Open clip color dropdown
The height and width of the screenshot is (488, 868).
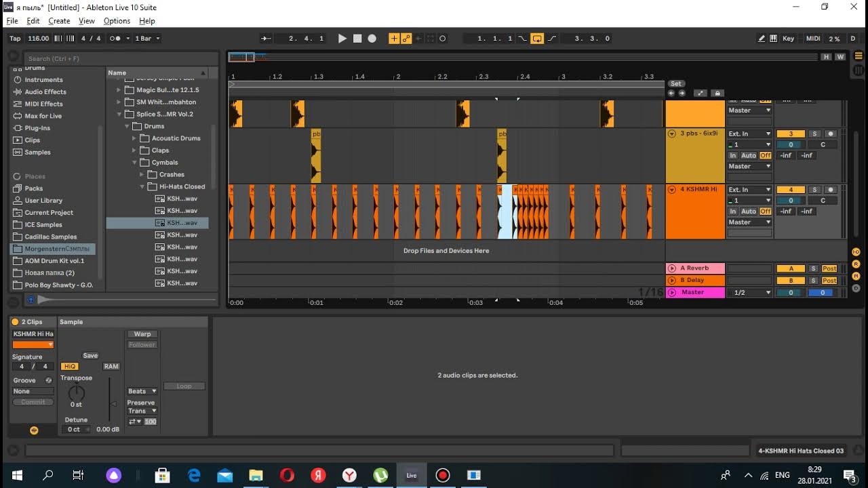pos(33,345)
